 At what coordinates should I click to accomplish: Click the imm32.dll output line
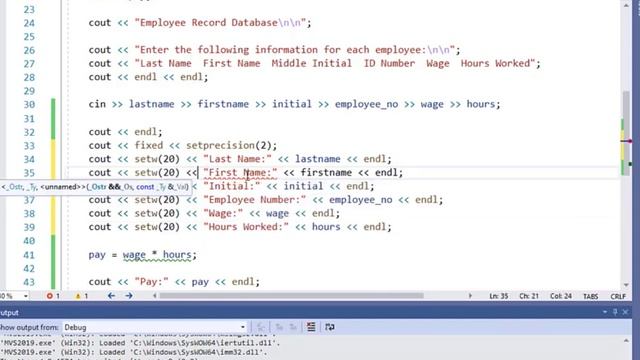[x=134, y=352]
